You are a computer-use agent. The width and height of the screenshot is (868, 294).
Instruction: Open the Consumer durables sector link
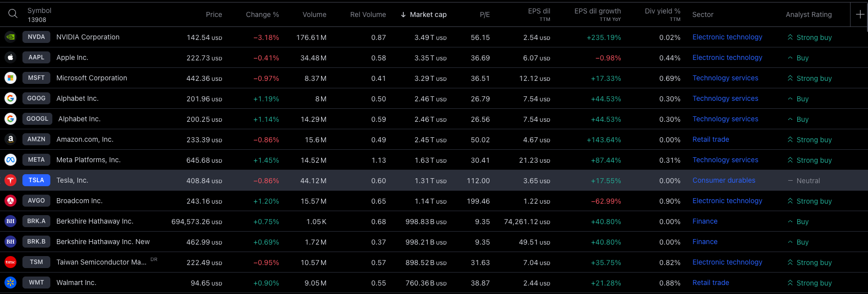click(723, 180)
